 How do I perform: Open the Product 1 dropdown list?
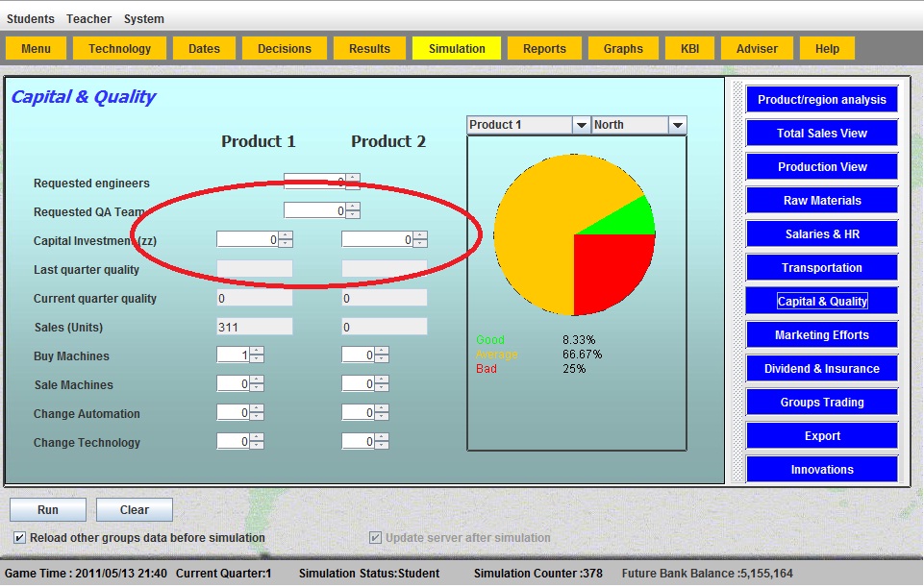[x=581, y=126]
